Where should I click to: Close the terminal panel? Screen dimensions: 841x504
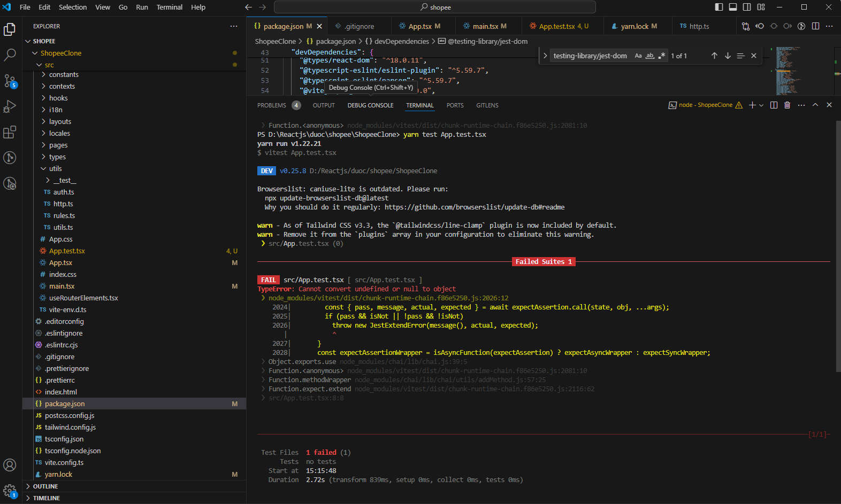[829, 105]
